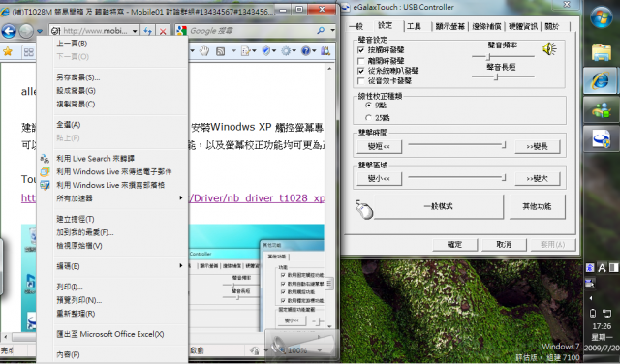Image resolution: width=620 pixels, height=364 pixels.
Task: Expand the 編碼(E) submenu
Action: point(112,266)
